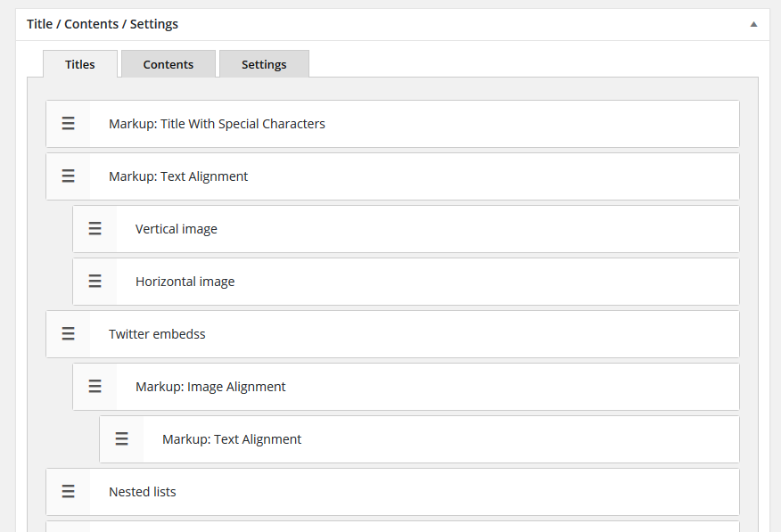Select the Markup: Title With Special Characters item
Screen dimensions: 781x532
[x=217, y=124]
